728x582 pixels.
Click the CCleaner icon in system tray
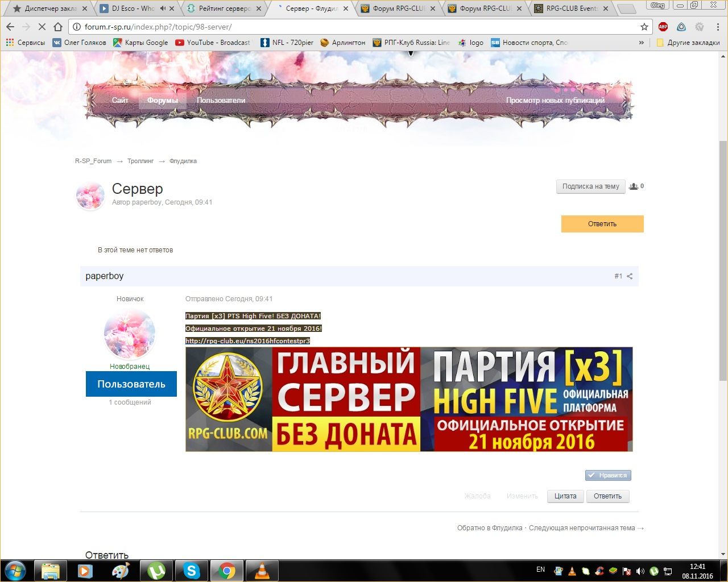tap(599, 571)
